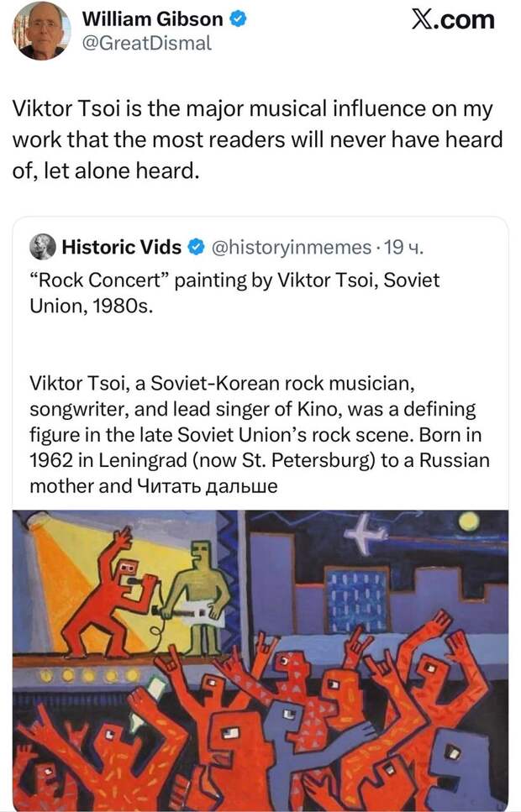Click the airplane in the painting

(x=367, y=532)
